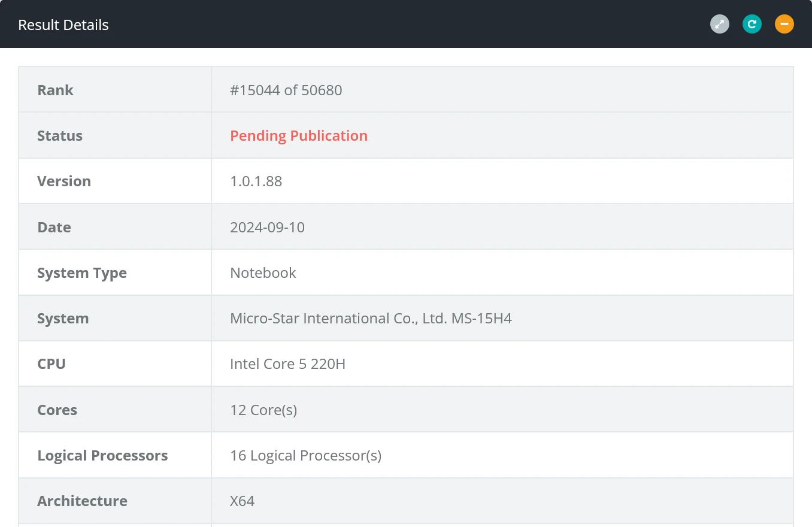Select the date value 2024-09-10

click(x=267, y=228)
